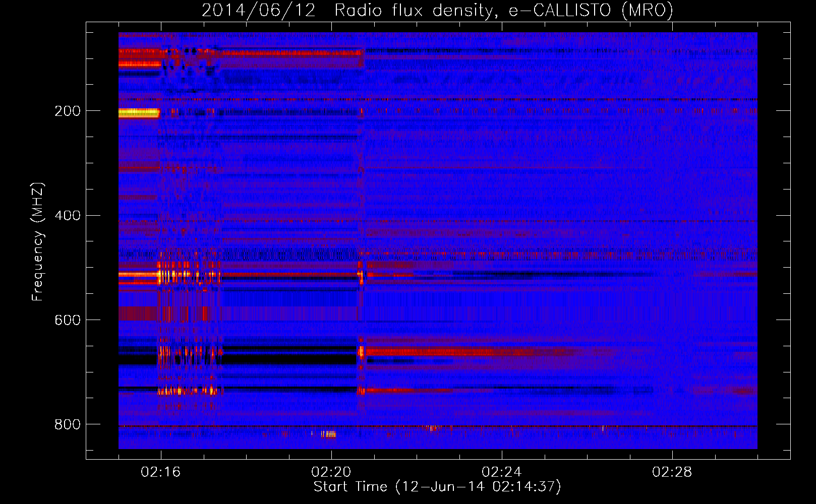Screen dimensions: 816x504
Task: Click the 200 frequency tick label
Action: click(68, 111)
